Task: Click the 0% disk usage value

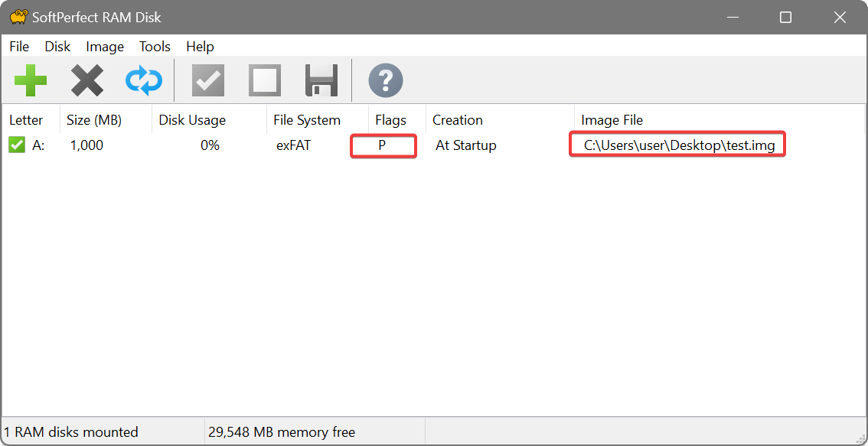Action: (x=210, y=145)
